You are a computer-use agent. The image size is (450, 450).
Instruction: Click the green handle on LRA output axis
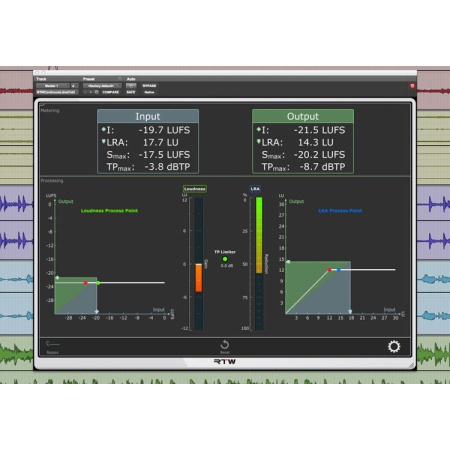(288, 262)
